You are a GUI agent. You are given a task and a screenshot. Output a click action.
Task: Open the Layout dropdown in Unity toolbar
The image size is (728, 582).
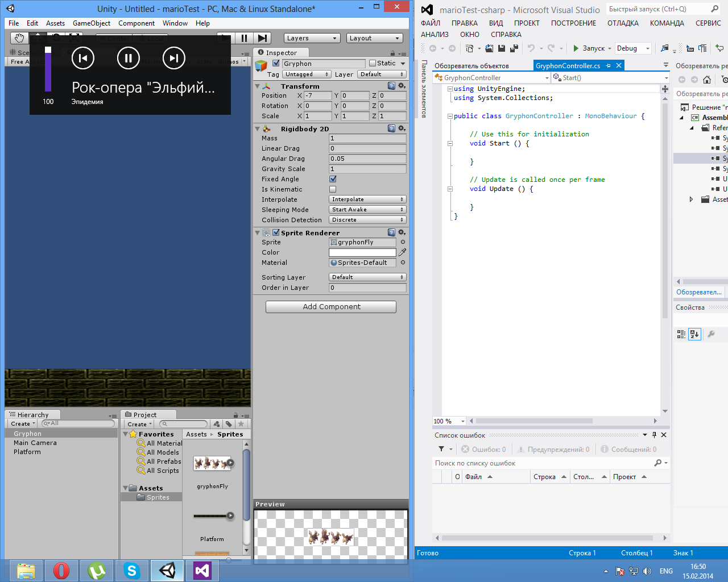374,38
